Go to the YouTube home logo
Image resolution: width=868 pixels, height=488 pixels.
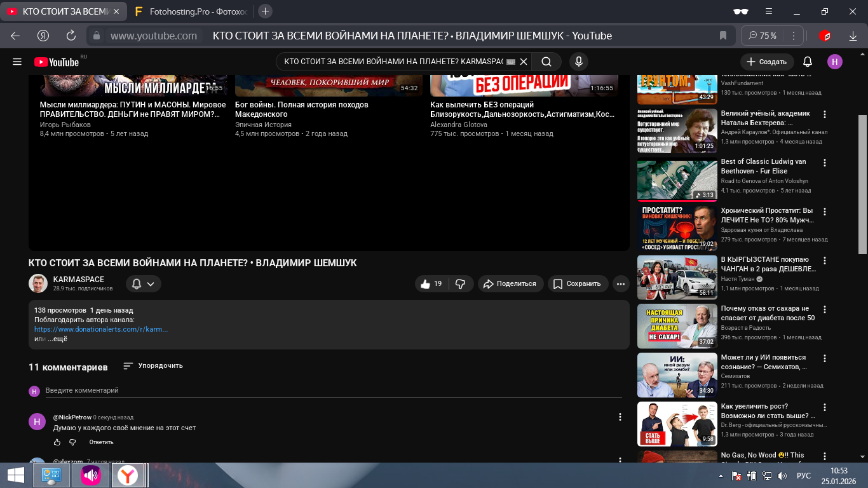(57, 62)
